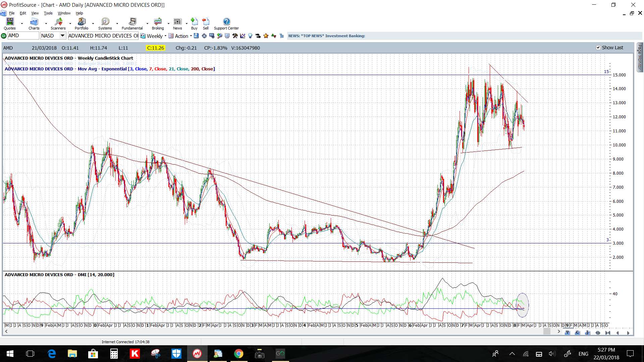Viewport: 644px width, 362px height.
Task: Open the Action dropdown
Action: [x=191, y=36]
